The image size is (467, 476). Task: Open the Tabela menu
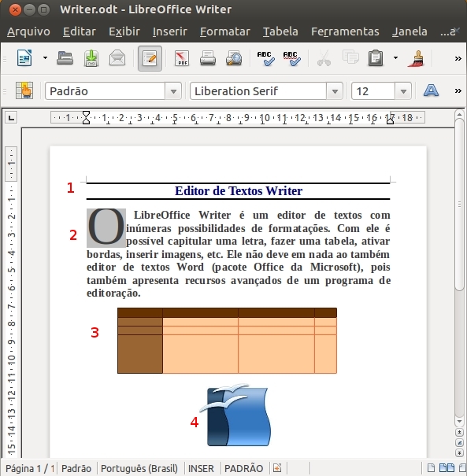(280, 31)
